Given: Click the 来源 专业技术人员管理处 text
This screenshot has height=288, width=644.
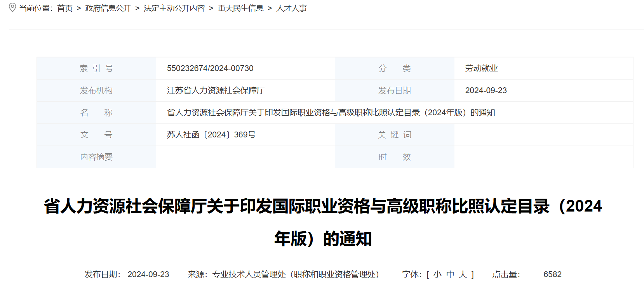Looking at the screenshot, I should point(283,274).
